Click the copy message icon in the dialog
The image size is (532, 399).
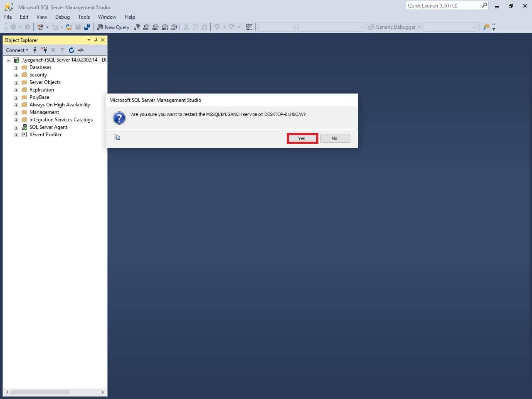pyautogui.click(x=117, y=137)
